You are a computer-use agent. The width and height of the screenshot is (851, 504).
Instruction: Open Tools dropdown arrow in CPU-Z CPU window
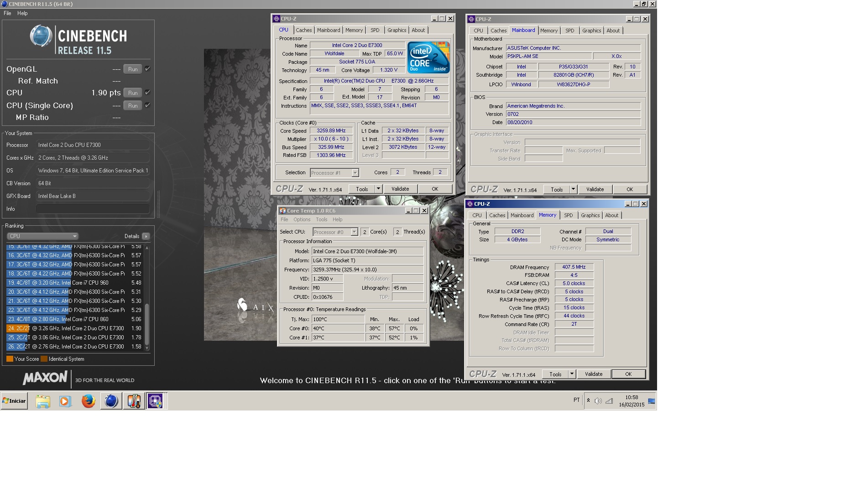click(378, 189)
